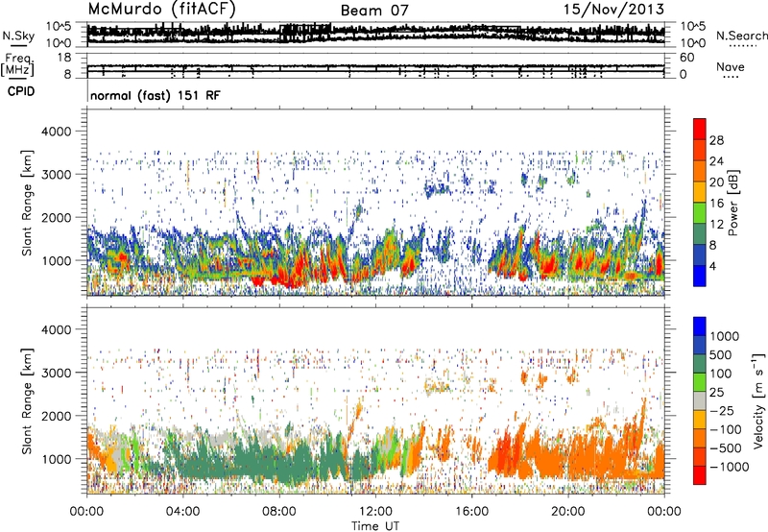Click the power panel 'Slant Range [km]' label
This screenshot has width=768, height=532.
pos(27,203)
